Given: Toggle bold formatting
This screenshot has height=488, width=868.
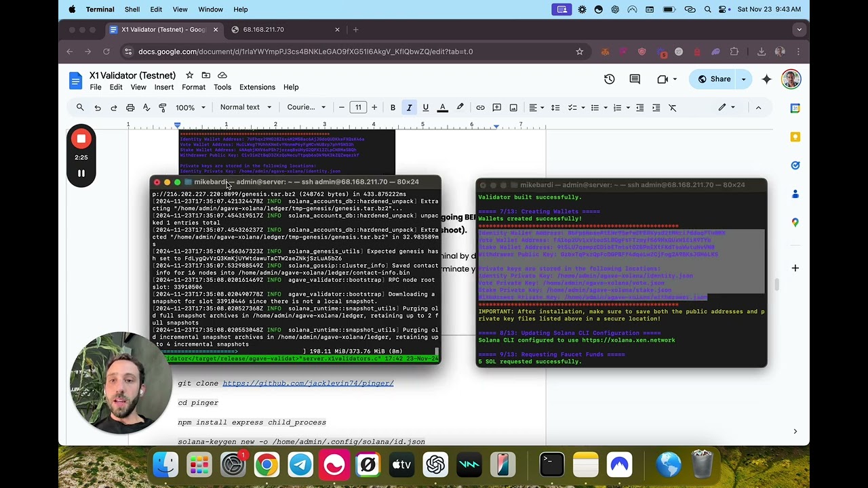Looking at the screenshot, I should click(393, 107).
